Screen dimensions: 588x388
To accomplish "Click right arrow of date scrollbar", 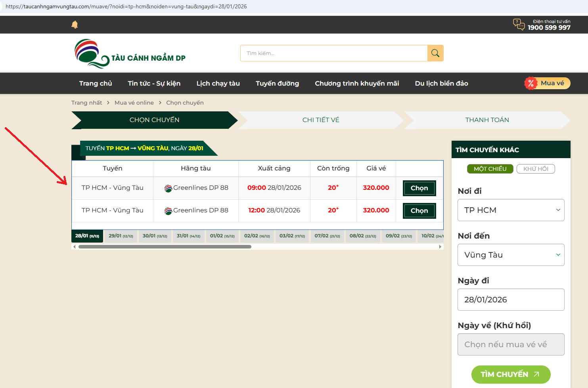I will [x=440, y=247].
